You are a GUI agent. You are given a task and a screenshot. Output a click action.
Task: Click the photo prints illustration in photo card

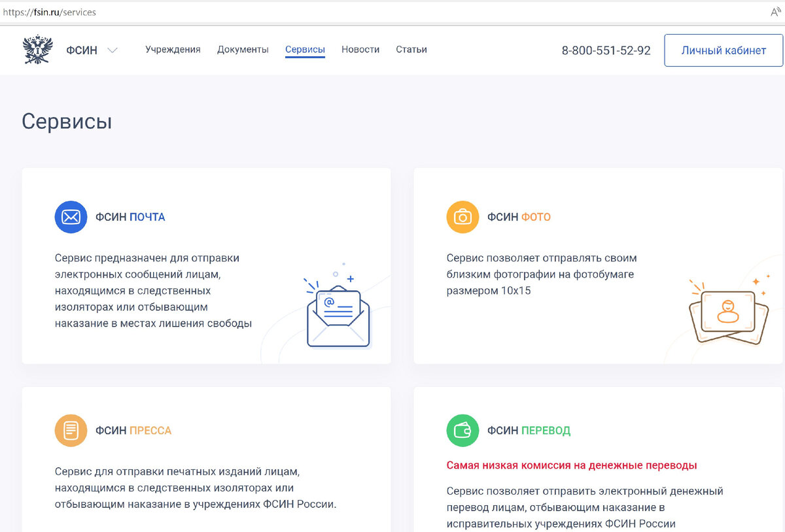pyautogui.click(x=729, y=312)
